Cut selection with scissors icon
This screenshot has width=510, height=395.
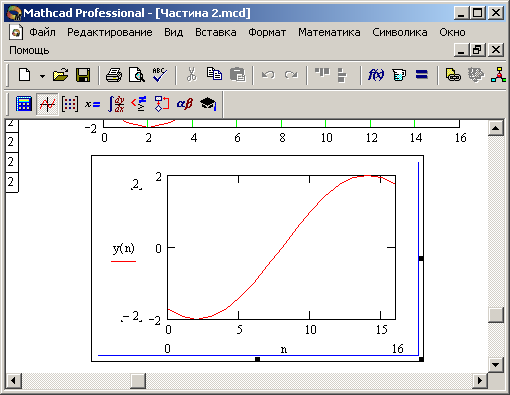191,75
